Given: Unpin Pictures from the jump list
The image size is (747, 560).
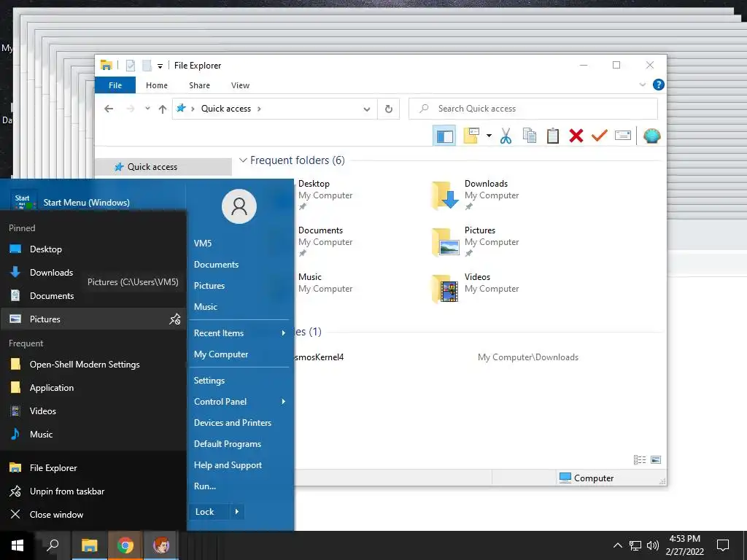Looking at the screenshot, I should [175, 319].
